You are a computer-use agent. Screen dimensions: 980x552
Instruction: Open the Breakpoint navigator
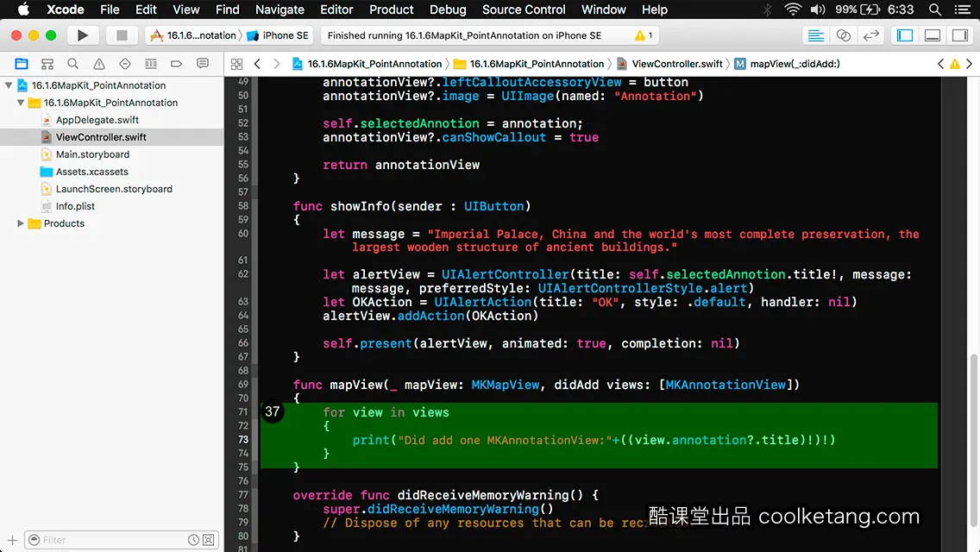[x=176, y=64]
